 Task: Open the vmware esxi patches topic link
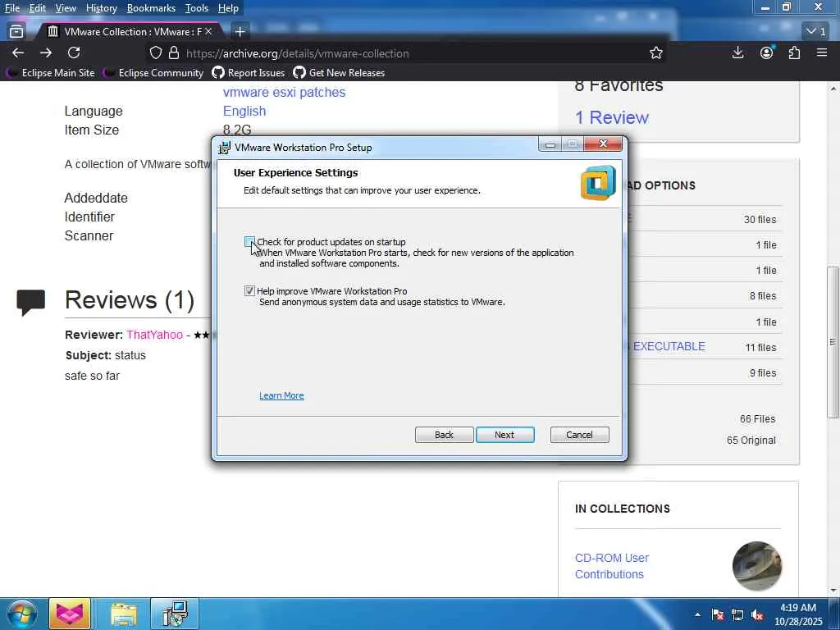[284, 92]
